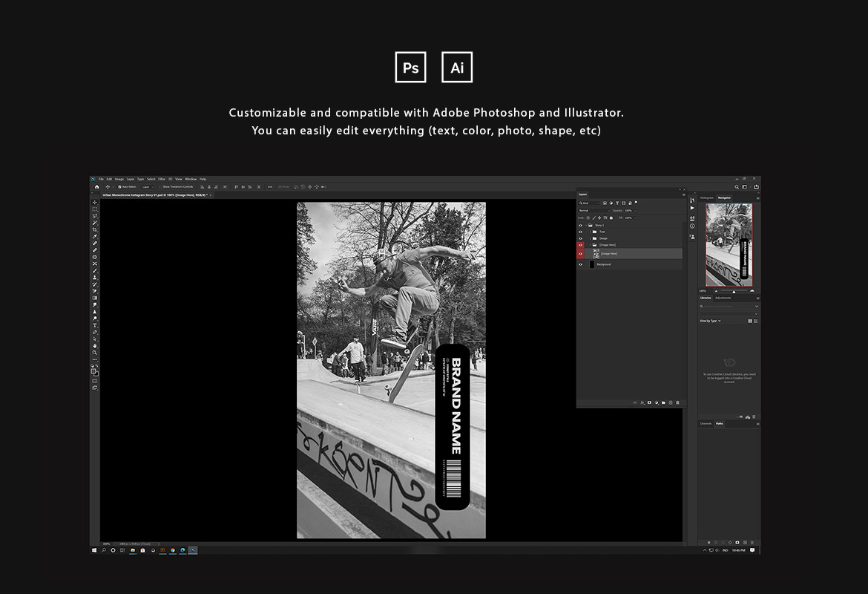Open the Normal blend mode dropdown
The image size is (868, 594).
pos(594,210)
